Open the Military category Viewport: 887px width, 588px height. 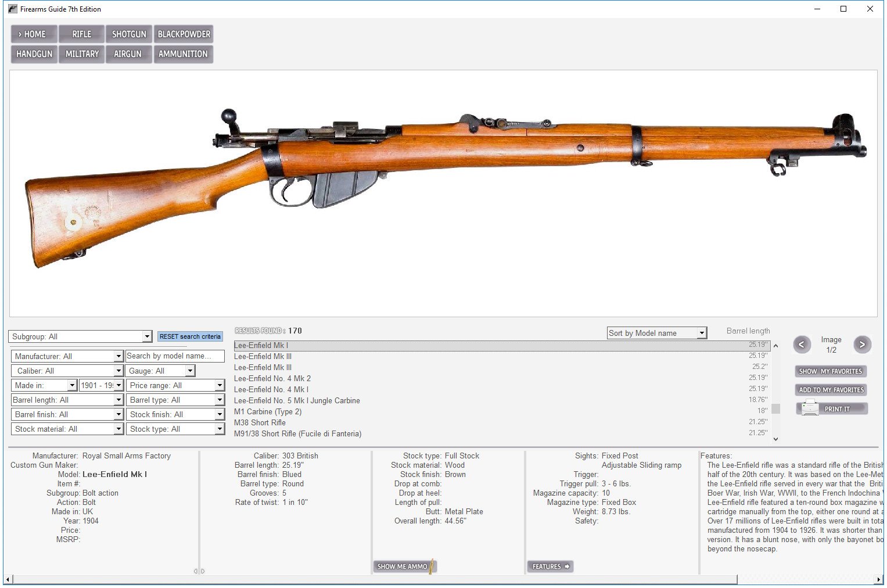pos(82,54)
